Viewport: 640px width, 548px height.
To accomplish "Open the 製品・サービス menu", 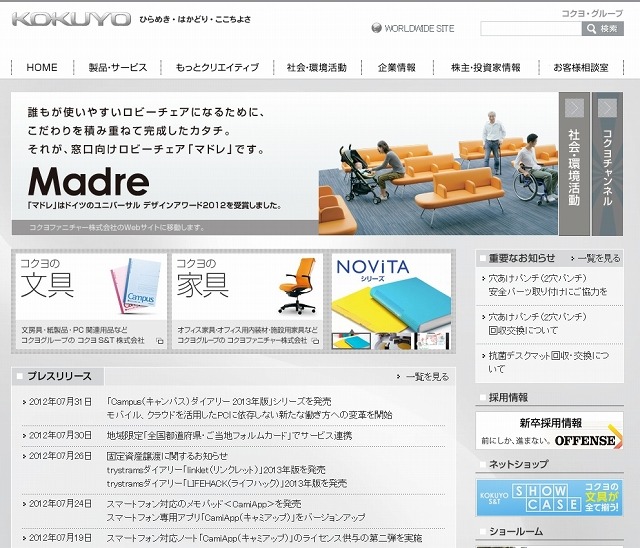I will [x=118, y=67].
